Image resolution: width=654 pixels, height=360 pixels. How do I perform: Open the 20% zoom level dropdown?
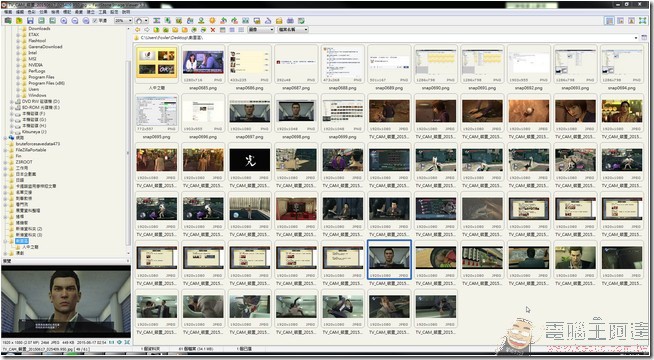click(x=124, y=20)
